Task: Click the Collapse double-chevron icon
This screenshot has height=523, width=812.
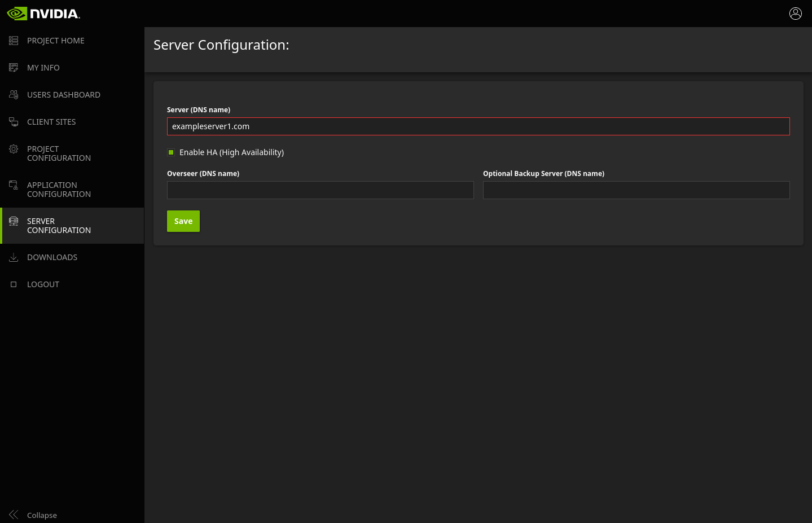Action: tap(14, 515)
